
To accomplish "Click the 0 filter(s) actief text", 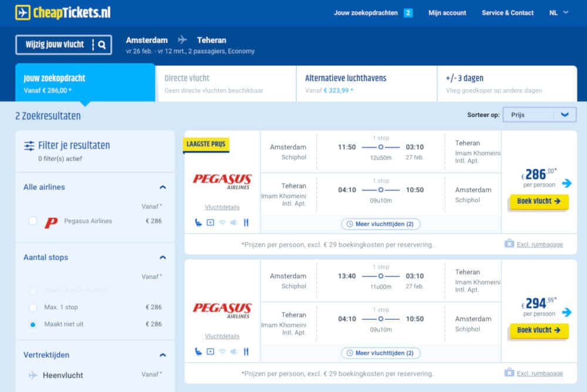I will click(60, 159).
